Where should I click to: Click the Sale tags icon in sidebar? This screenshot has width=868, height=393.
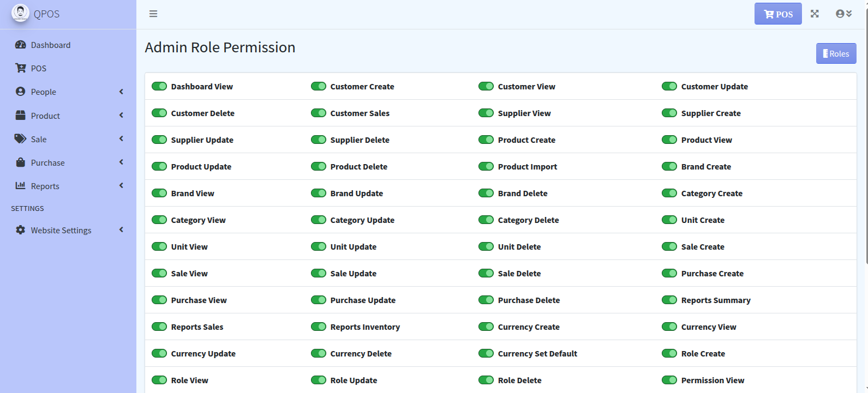click(20, 138)
